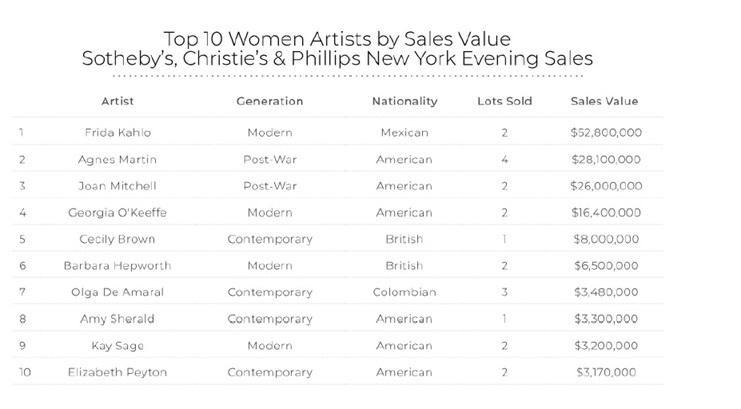Click the Olga De Amaral name
Viewport: 741px width, 409px height.
(x=118, y=292)
